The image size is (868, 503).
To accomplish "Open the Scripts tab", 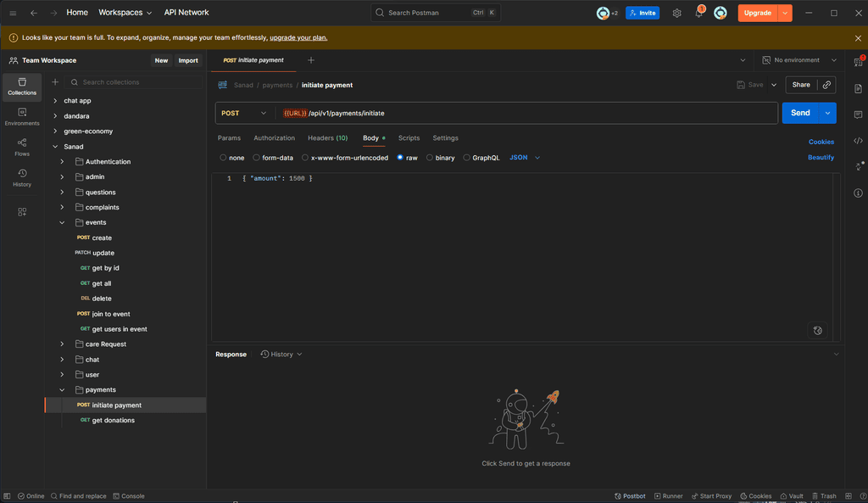I will tap(409, 138).
